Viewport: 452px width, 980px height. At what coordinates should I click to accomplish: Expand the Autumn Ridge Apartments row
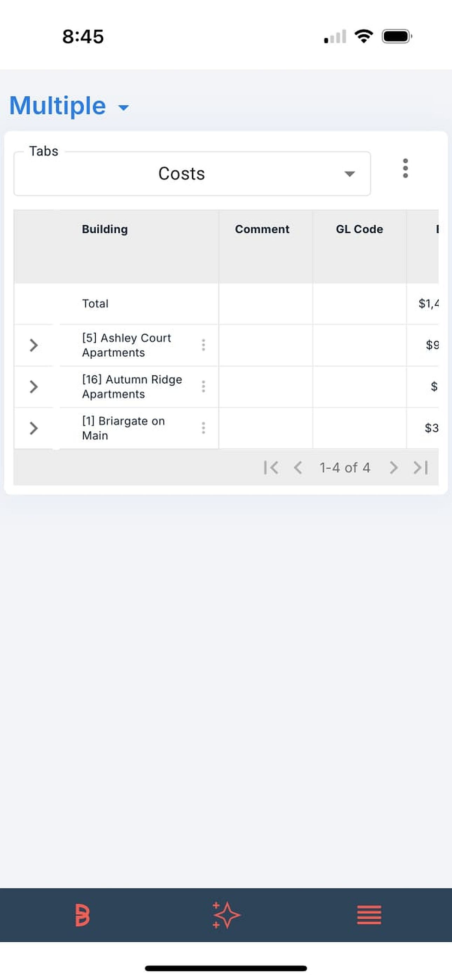(x=34, y=387)
